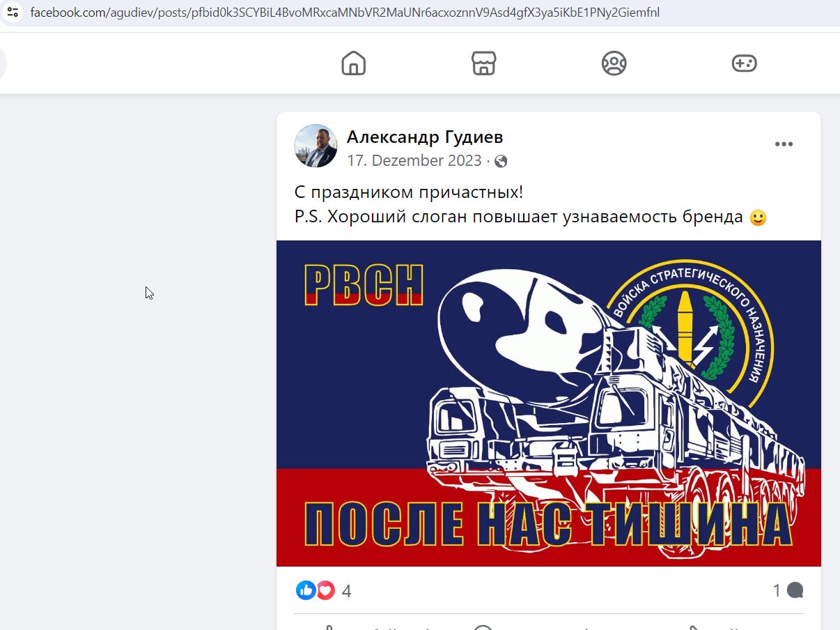Click the post text С праздником причастных!

point(409,192)
